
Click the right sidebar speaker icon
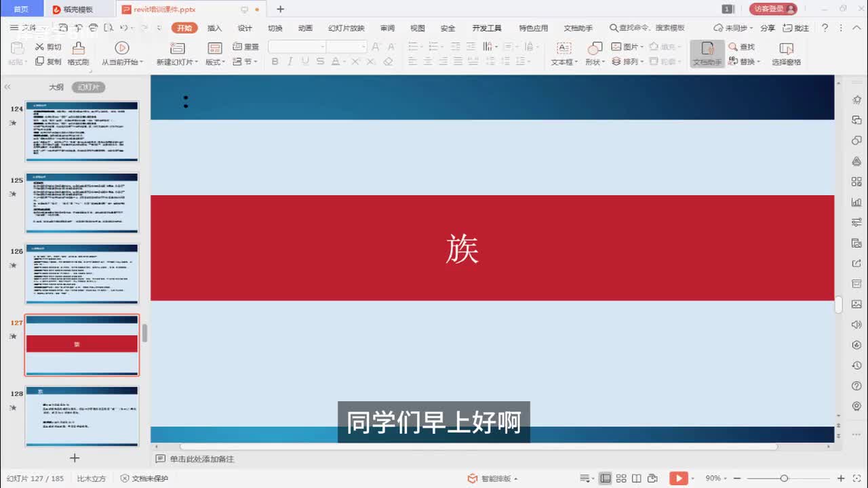(856, 325)
